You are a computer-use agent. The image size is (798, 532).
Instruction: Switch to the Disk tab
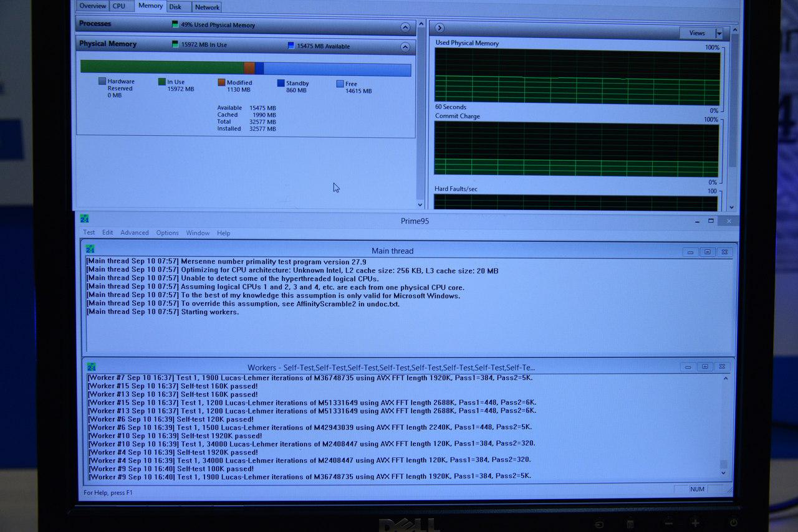pyautogui.click(x=176, y=7)
